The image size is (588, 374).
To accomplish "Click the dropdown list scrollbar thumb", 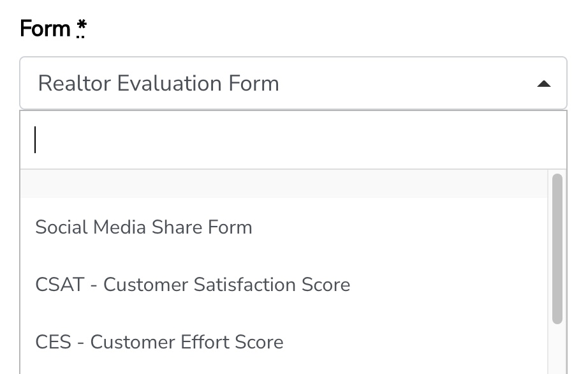I will (x=557, y=249).
